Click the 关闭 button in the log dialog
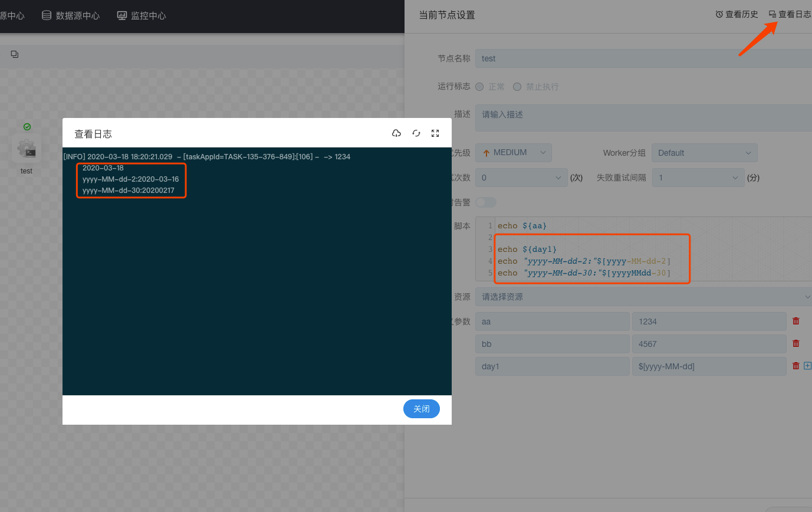This screenshot has height=512, width=812. coord(422,409)
